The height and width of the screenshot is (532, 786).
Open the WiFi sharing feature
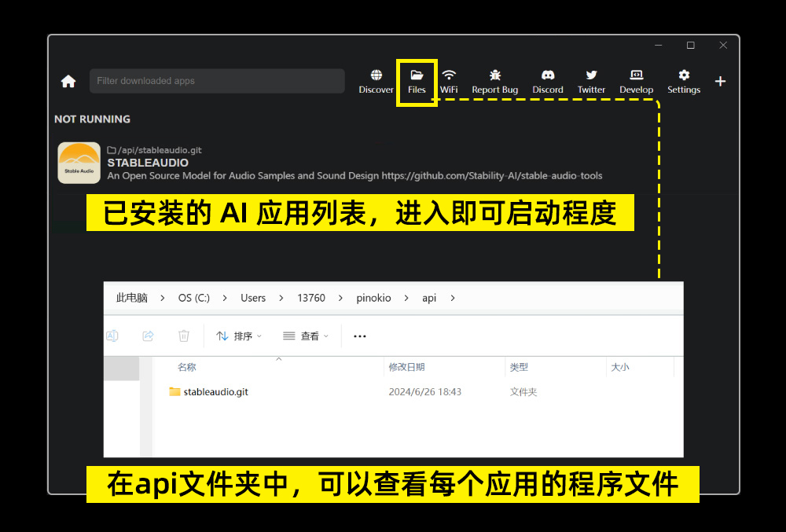tap(449, 76)
